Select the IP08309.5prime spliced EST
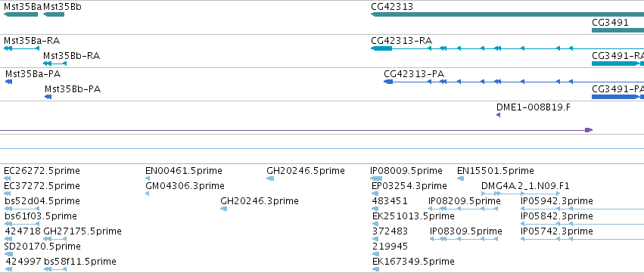Image resolution: width=644 pixels, height=273 pixels. coord(463,239)
